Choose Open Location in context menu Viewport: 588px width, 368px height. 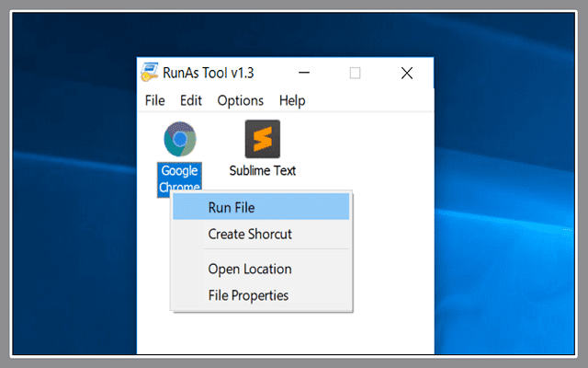click(x=261, y=269)
